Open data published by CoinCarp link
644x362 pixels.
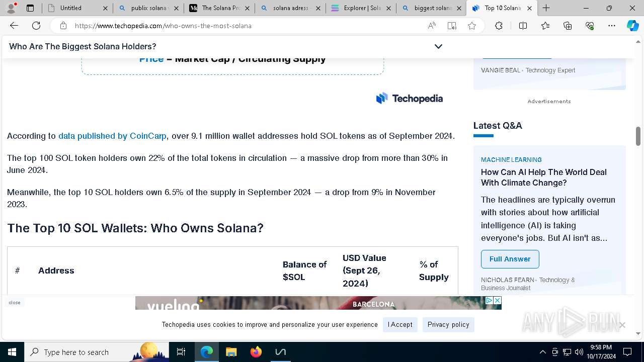[112, 136]
